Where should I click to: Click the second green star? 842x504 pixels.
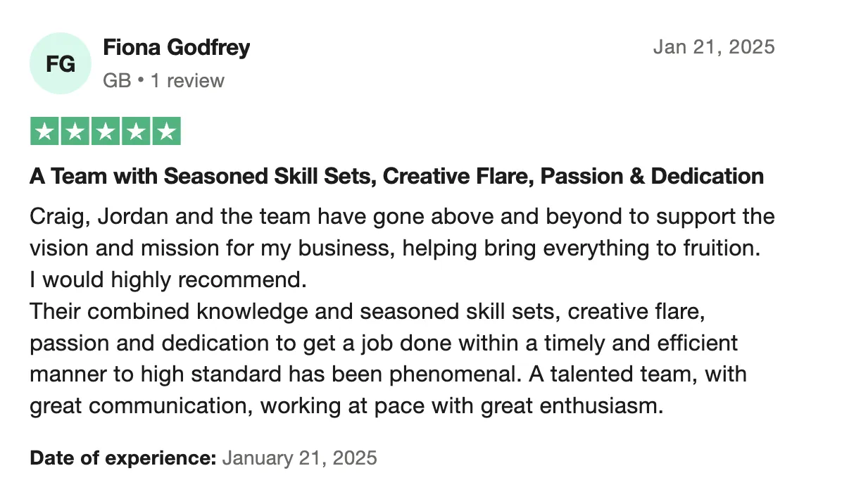click(75, 131)
